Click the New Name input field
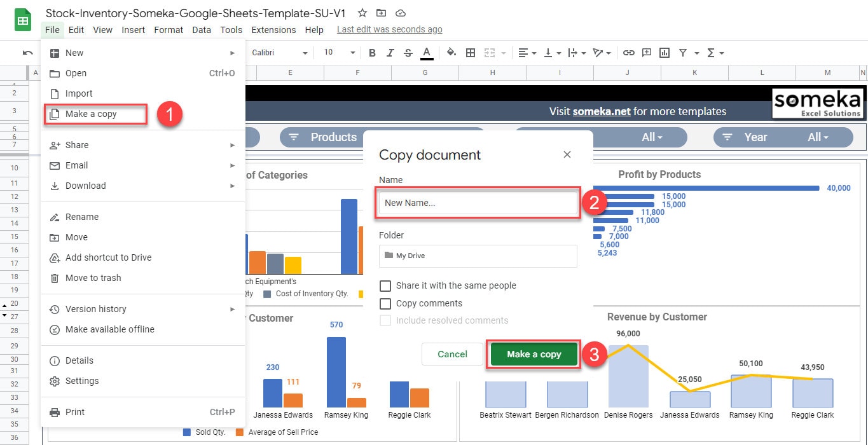Image resolution: width=868 pixels, height=445 pixels. tap(478, 202)
